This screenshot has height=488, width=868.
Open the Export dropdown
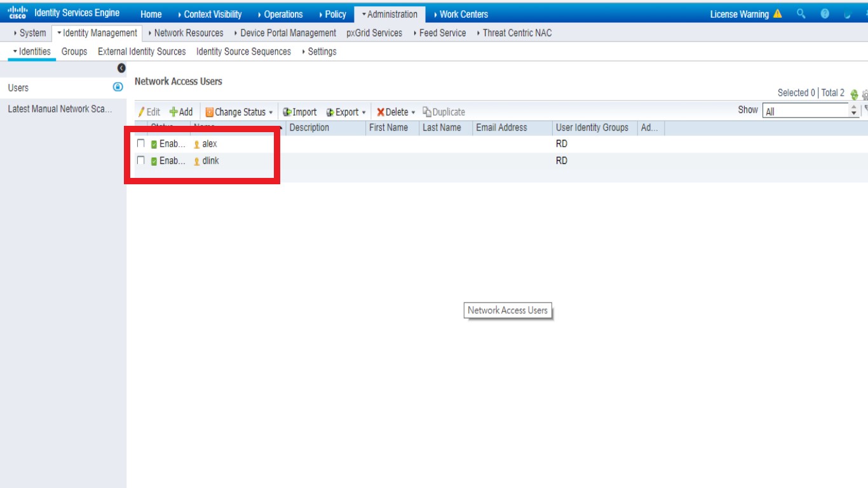point(346,112)
